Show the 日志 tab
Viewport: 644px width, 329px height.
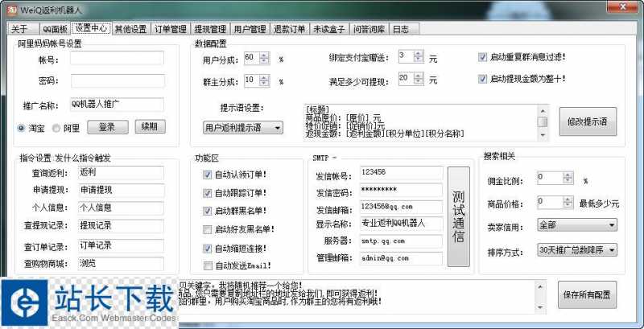click(x=404, y=29)
